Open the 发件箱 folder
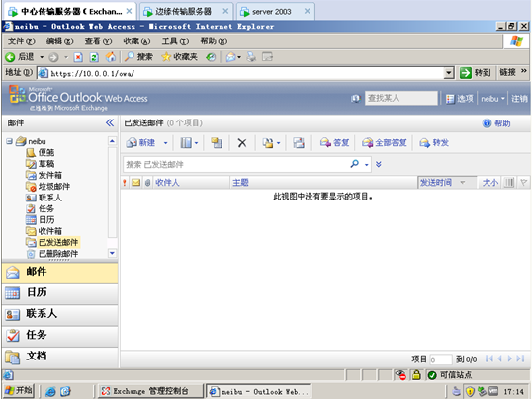The image size is (532, 399). coord(44,175)
